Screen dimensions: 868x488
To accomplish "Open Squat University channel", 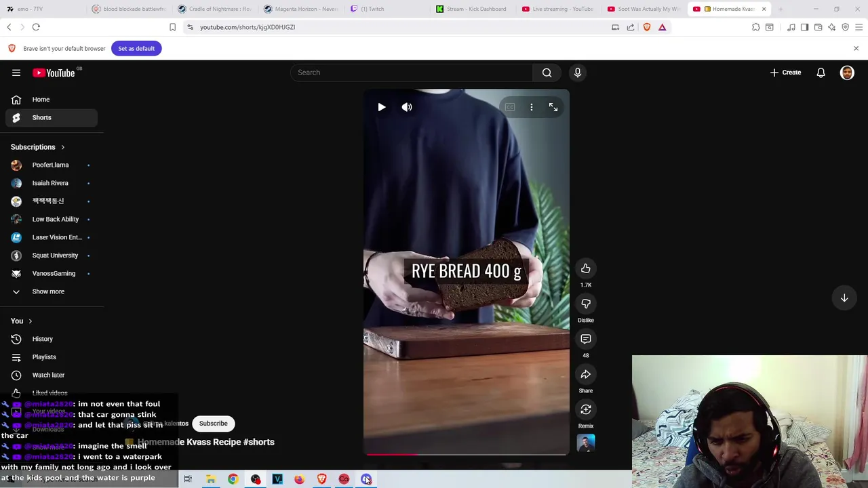I will [x=52, y=256].
